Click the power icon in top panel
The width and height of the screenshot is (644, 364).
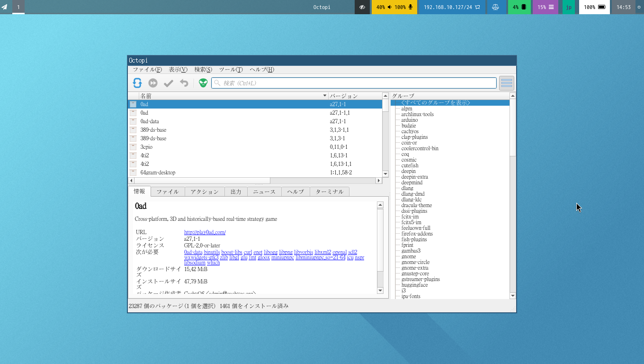tap(639, 7)
